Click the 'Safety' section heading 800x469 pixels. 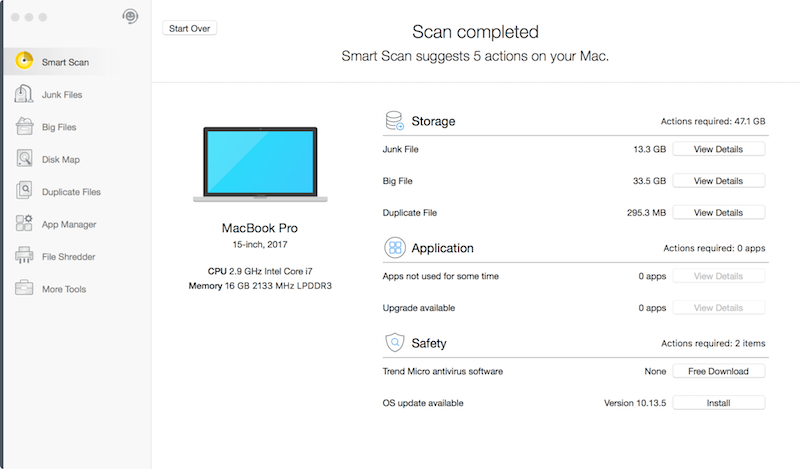pos(429,343)
